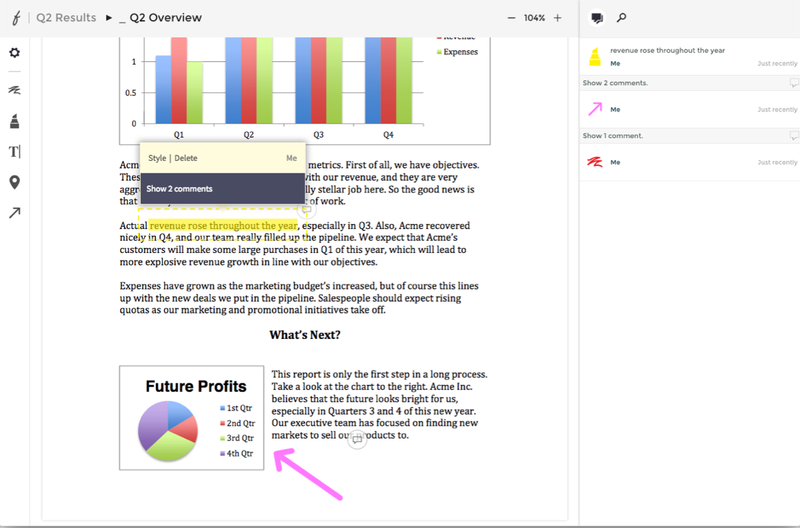The height and width of the screenshot is (528, 800).
Task: Click comment icon beside Show 2 comments
Action: (x=793, y=83)
